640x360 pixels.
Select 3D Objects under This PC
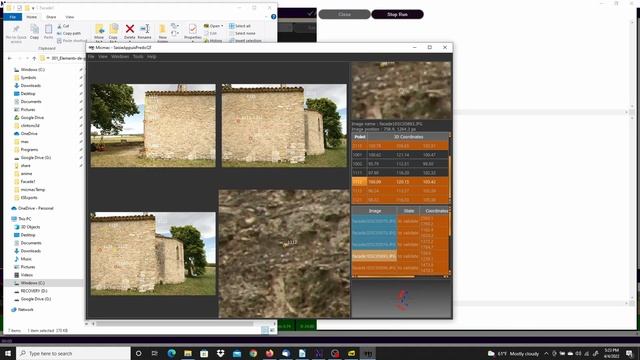coord(30,227)
